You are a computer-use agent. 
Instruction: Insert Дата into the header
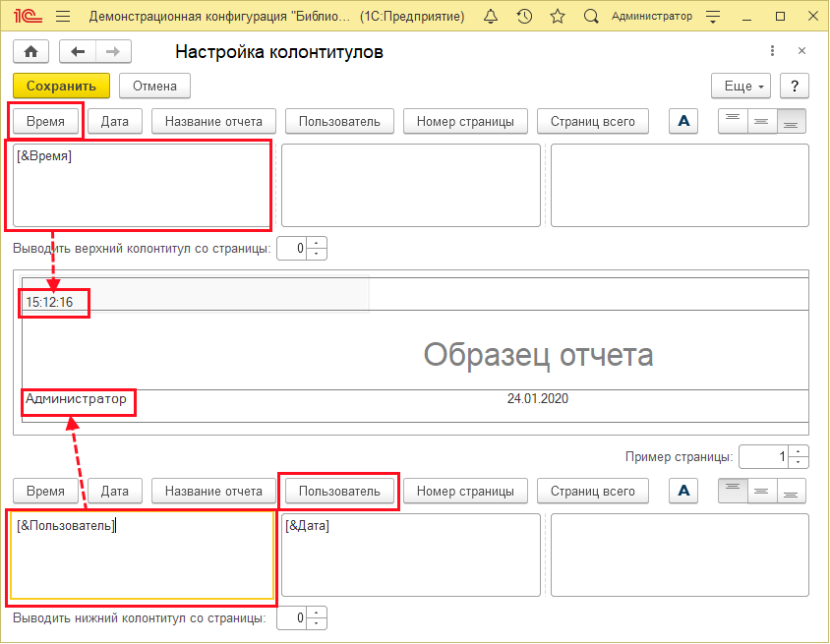tap(115, 121)
